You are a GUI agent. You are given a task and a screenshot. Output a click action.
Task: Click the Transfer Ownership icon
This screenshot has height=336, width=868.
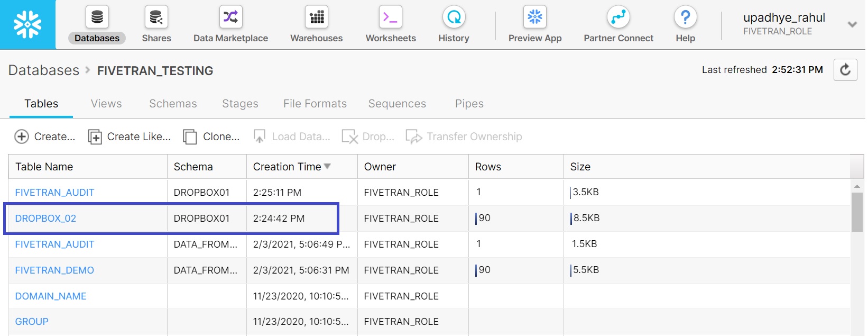(414, 137)
